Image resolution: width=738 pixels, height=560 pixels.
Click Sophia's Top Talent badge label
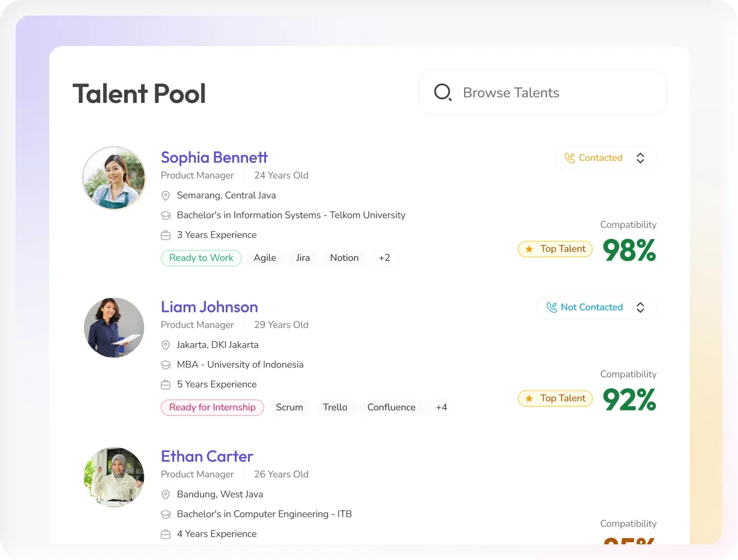[x=563, y=249]
